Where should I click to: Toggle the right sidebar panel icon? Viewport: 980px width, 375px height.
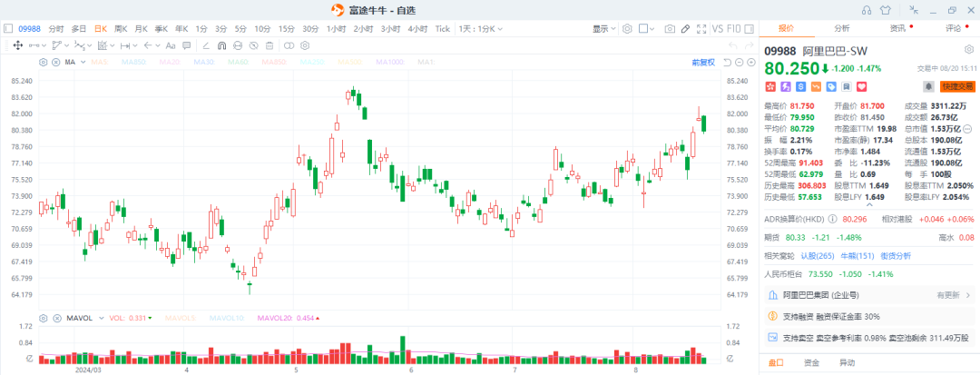750,29
